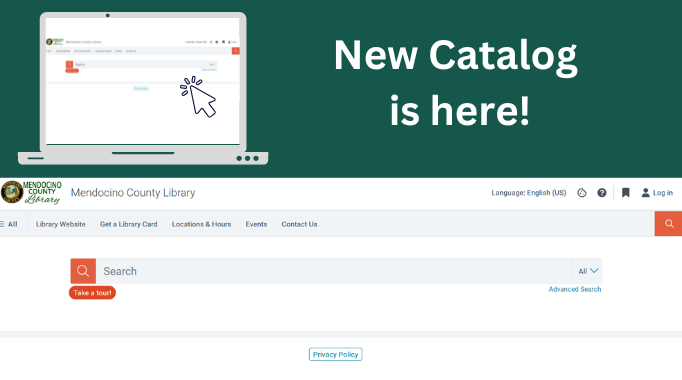Click the Take a tour! button
This screenshot has height=380, width=682.
(92, 293)
